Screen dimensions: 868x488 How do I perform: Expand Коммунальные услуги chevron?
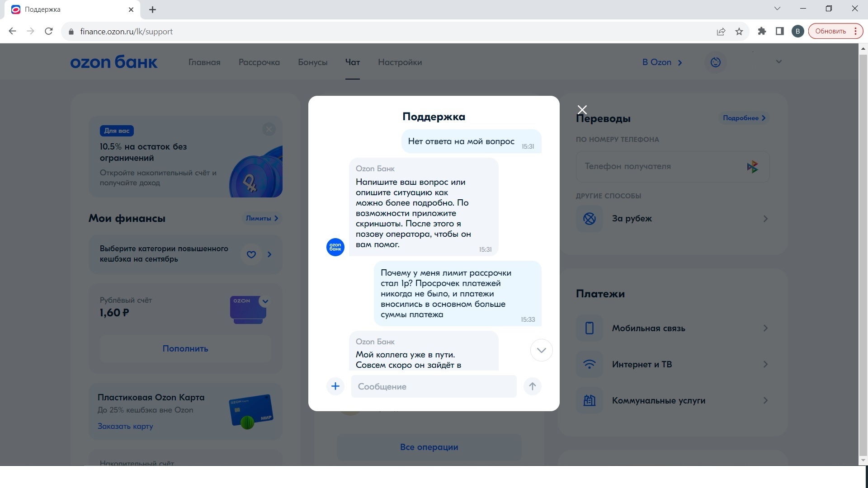click(x=765, y=400)
